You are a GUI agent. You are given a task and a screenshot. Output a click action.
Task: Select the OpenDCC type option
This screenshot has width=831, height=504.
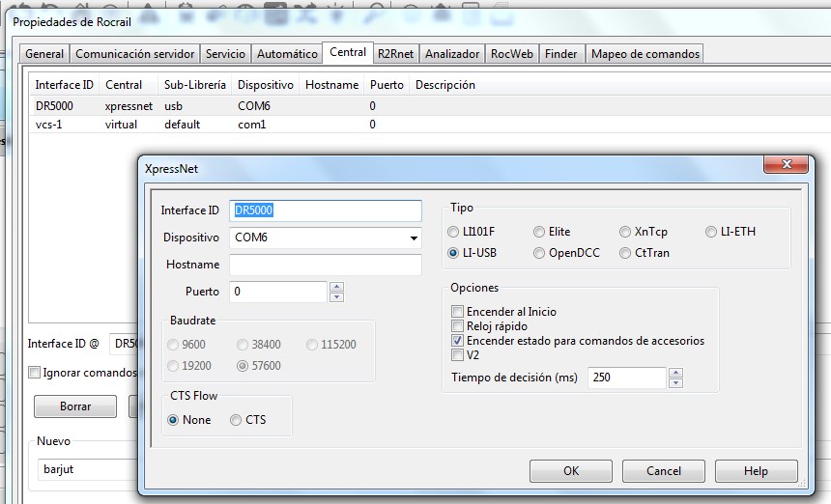click(x=539, y=253)
